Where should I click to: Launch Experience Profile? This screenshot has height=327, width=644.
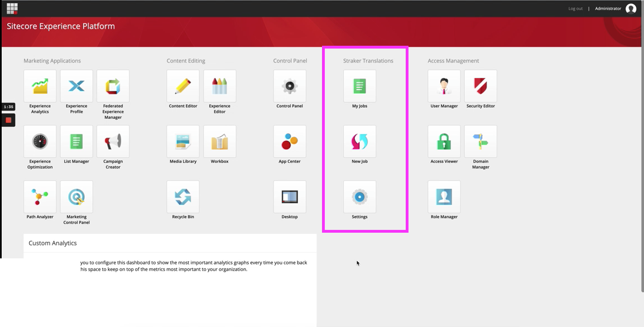[76, 86]
